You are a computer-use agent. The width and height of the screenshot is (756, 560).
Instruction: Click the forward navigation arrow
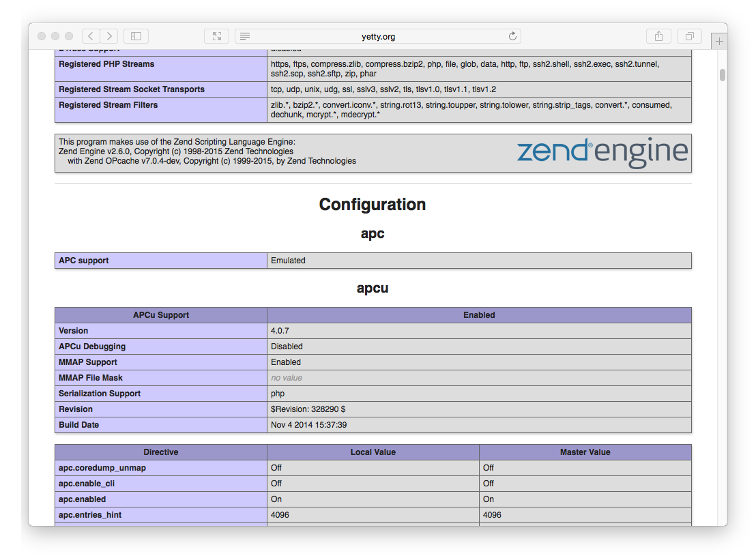pos(108,36)
